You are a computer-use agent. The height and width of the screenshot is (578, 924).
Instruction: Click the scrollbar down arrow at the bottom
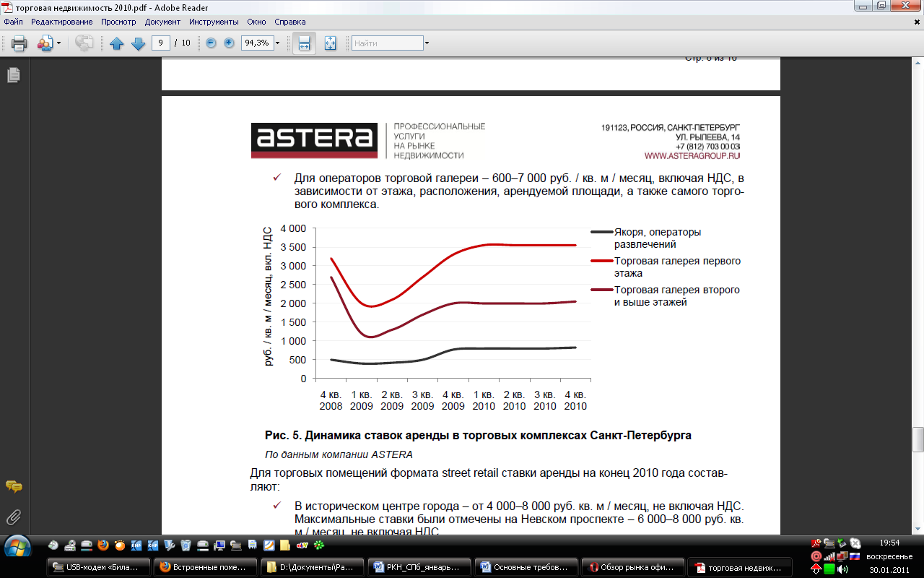[x=918, y=528]
